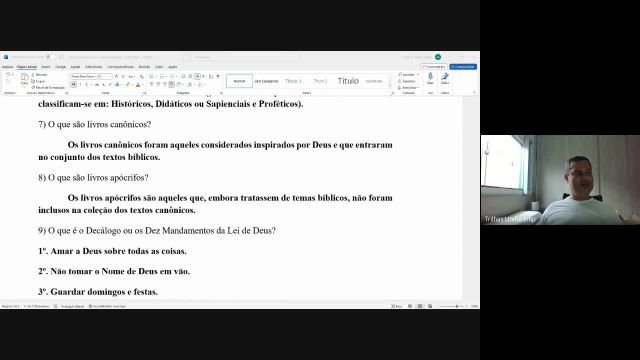Click the show paragraph marks icon

point(218,76)
